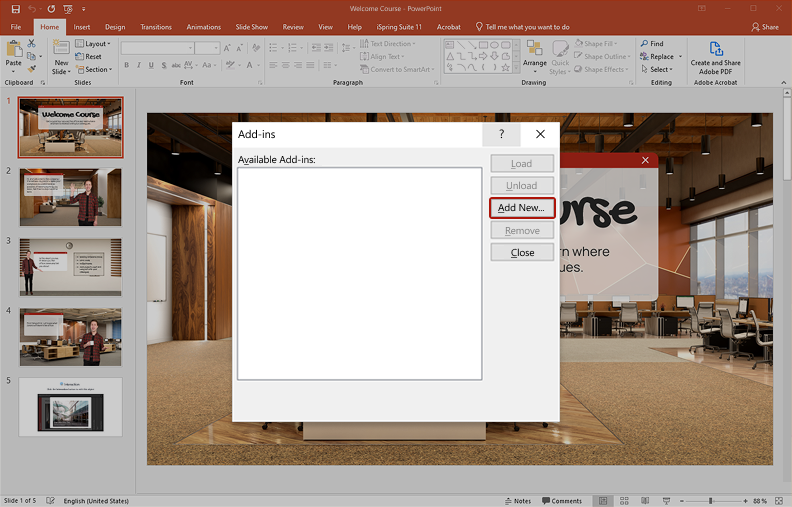The image size is (792, 507).
Task: Click the Paste icon in Clipboard group
Action: point(13,52)
